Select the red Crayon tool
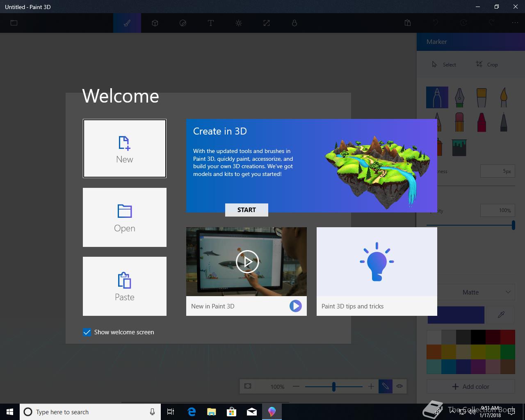Viewport: 525px width, 420px height. [482, 122]
